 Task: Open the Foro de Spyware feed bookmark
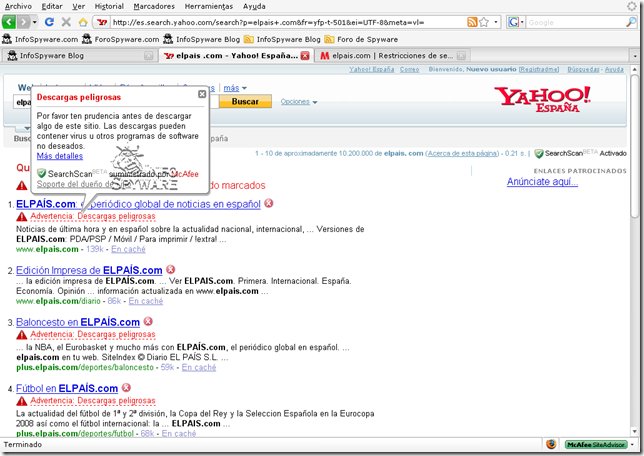click(361, 39)
